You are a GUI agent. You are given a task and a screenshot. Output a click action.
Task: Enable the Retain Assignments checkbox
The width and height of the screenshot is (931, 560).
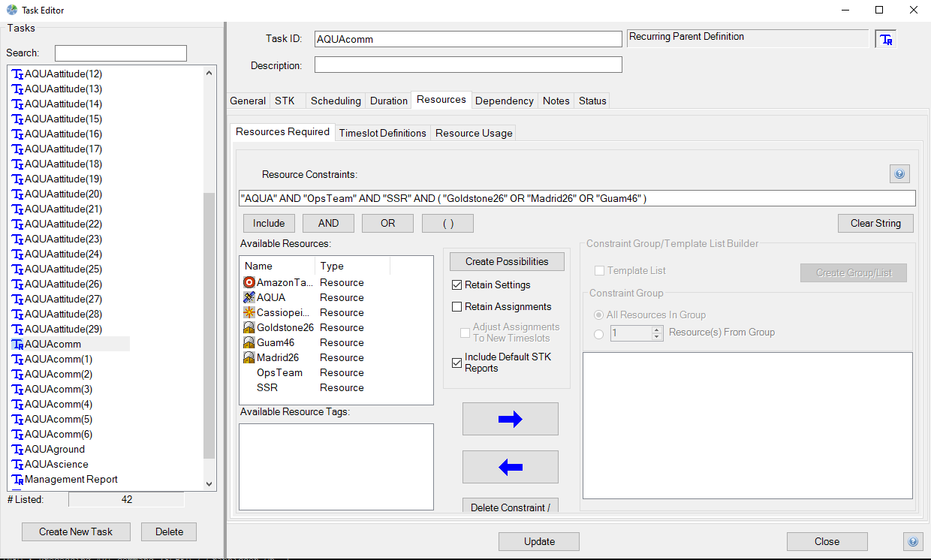(457, 307)
